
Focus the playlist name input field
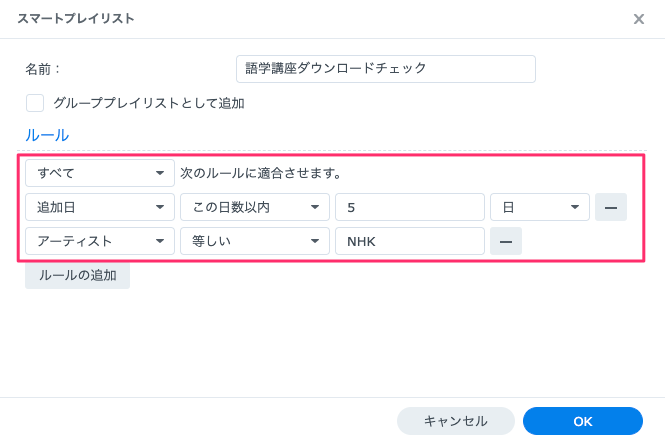385,68
